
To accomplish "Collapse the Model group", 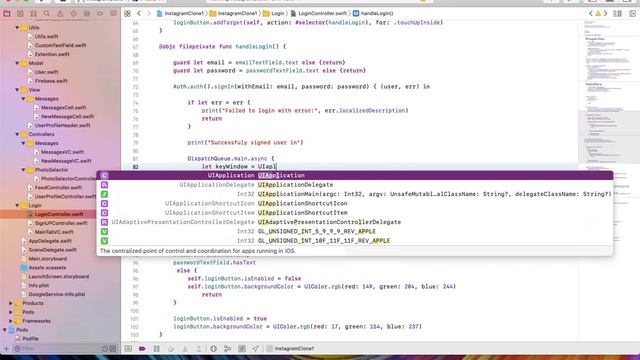I will click(17, 63).
